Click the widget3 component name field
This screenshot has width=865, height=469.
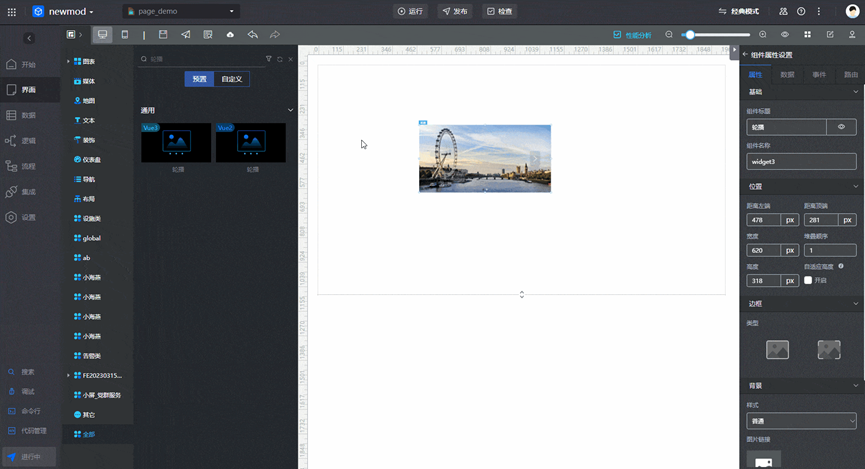click(x=802, y=162)
